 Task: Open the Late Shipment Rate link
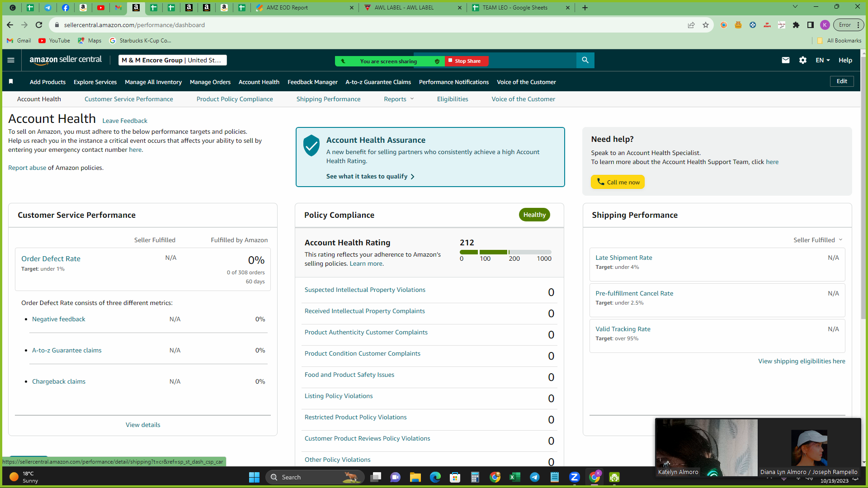(x=624, y=258)
